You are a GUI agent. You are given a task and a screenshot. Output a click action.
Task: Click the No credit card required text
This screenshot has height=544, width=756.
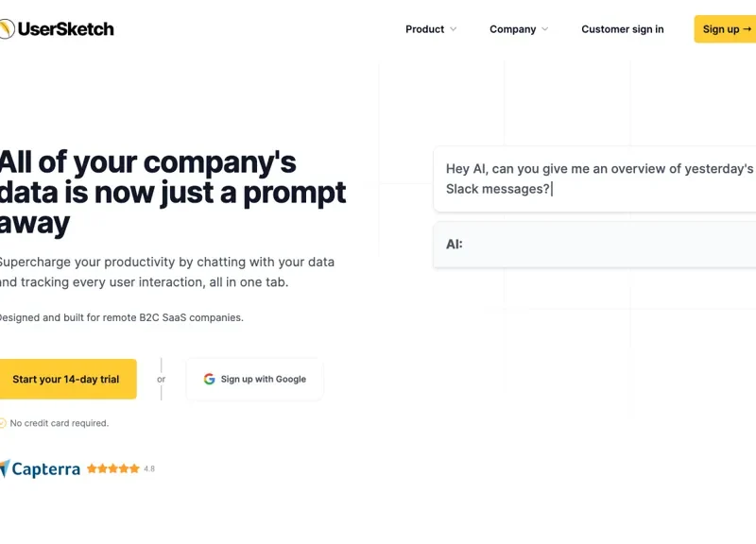(60, 423)
